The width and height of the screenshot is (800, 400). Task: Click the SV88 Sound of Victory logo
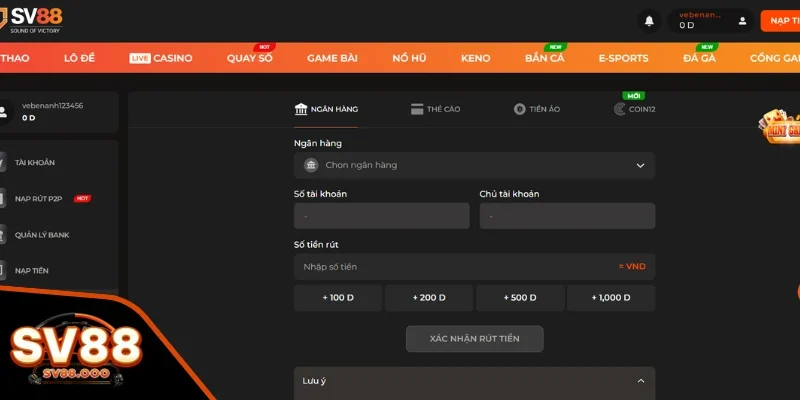tap(31, 20)
